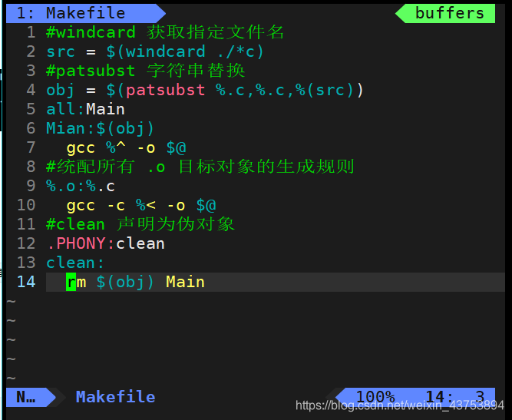
Task: Click the 'Mian:' target on line 6
Action: 71,128
